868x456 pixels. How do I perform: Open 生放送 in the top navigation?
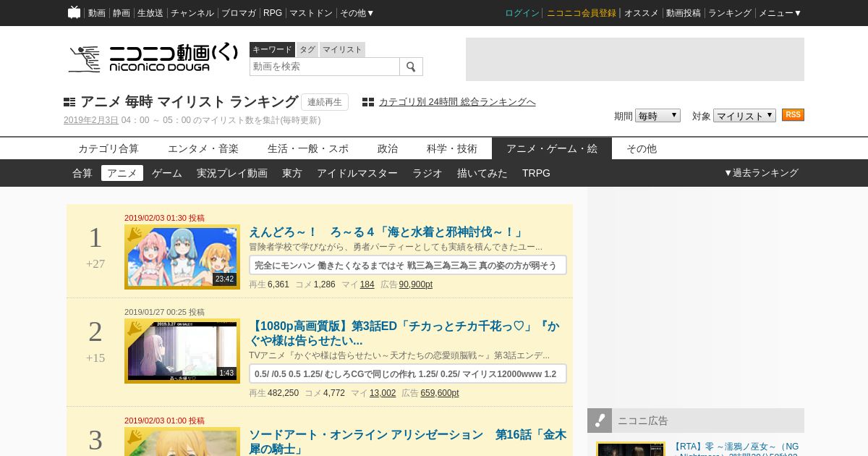150,13
